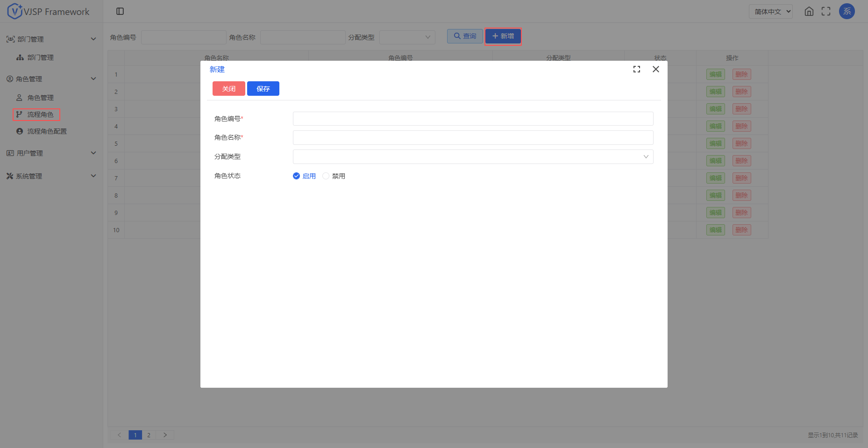This screenshot has width=868, height=448.
Task: Open the 分配类型 dropdown in the dialog
Action: (473, 157)
